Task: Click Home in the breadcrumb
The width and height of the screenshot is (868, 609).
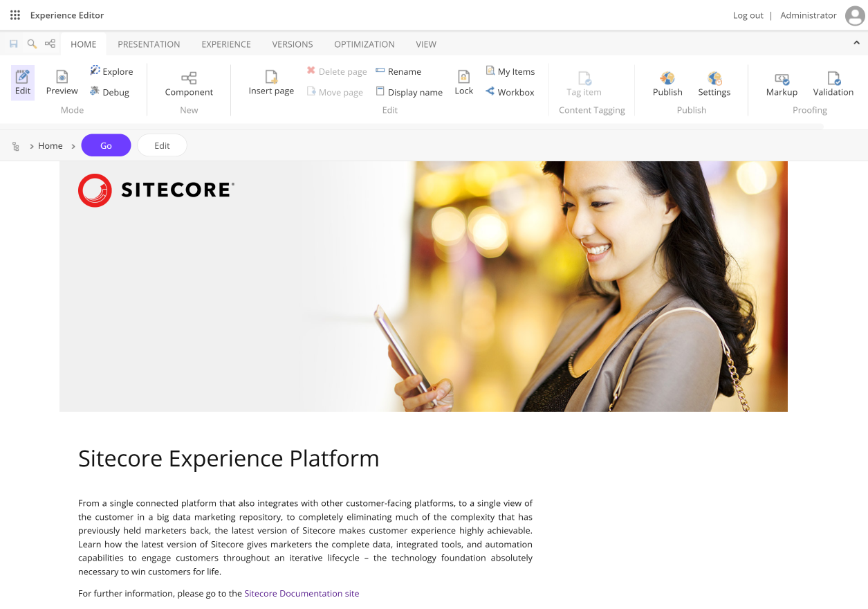Action: 50,146
